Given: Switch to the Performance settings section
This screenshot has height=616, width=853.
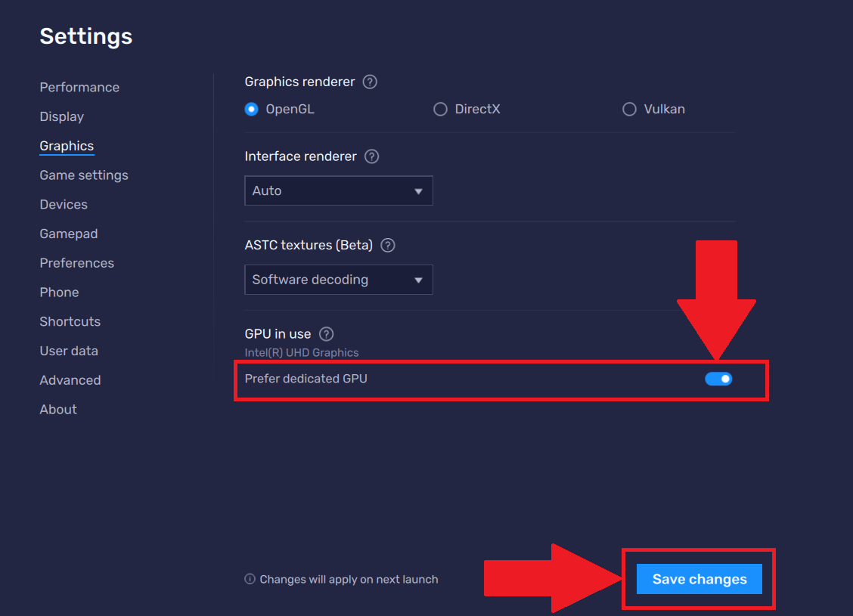Looking at the screenshot, I should pos(79,87).
